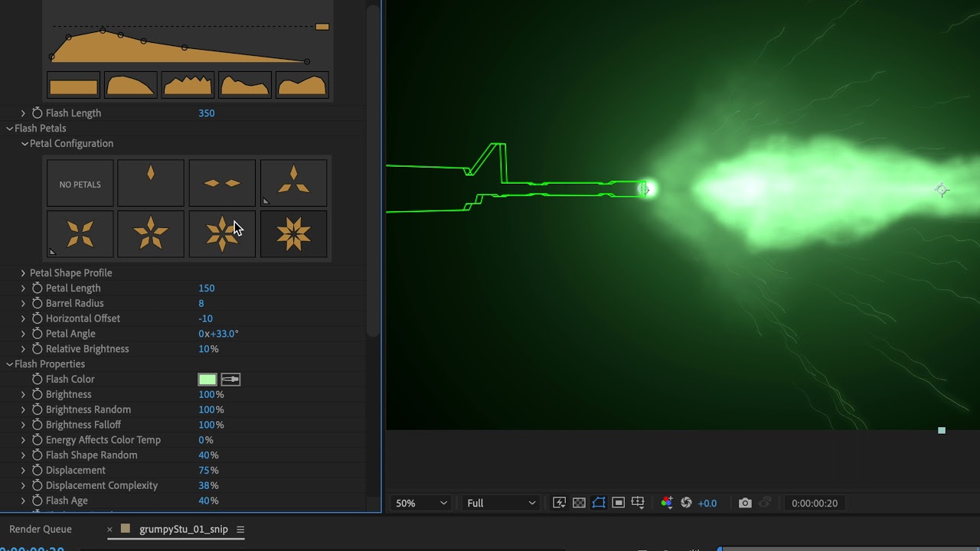The height and width of the screenshot is (551, 980).
Task: Click the orange handle on the flash curve
Action: [322, 27]
